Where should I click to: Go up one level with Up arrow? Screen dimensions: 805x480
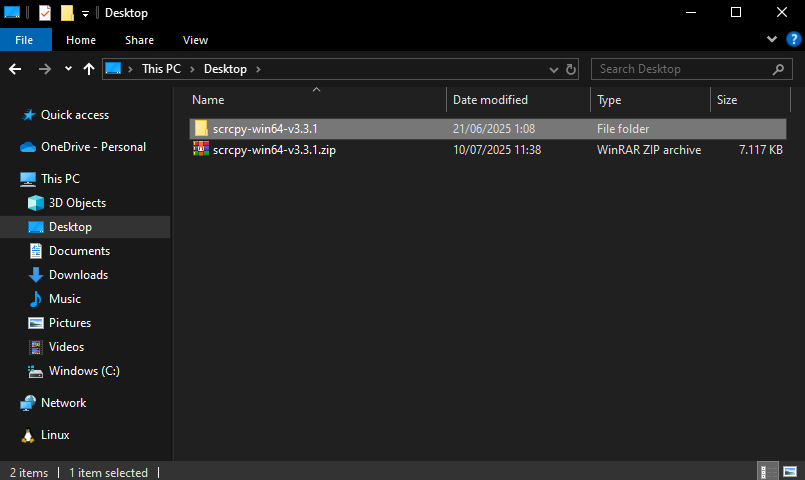[x=89, y=69]
